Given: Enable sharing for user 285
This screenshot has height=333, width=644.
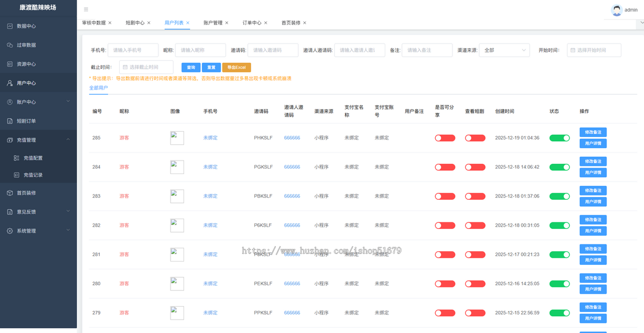Looking at the screenshot, I should pyautogui.click(x=445, y=137).
